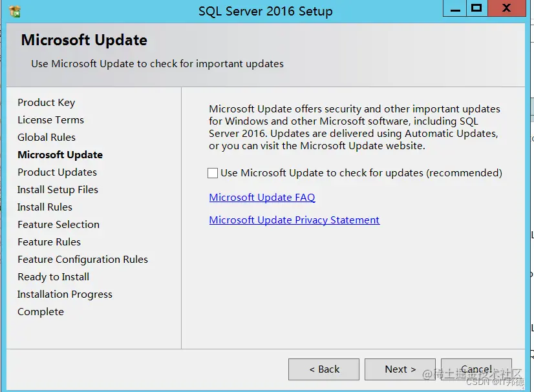Image resolution: width=534 pixels, height=392 pixels.
Task: Select the Feature Selection step
Action: click(x=59, y=224)
